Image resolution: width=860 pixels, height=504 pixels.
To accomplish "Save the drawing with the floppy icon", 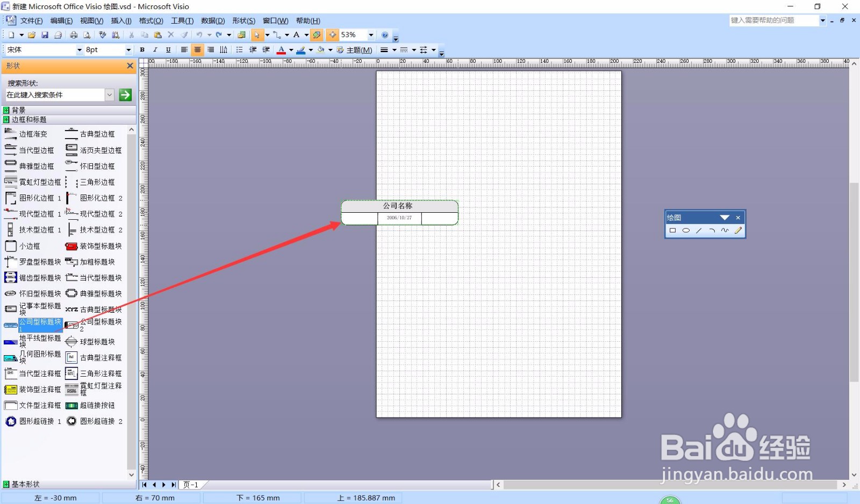I will (x=45, y=35).
